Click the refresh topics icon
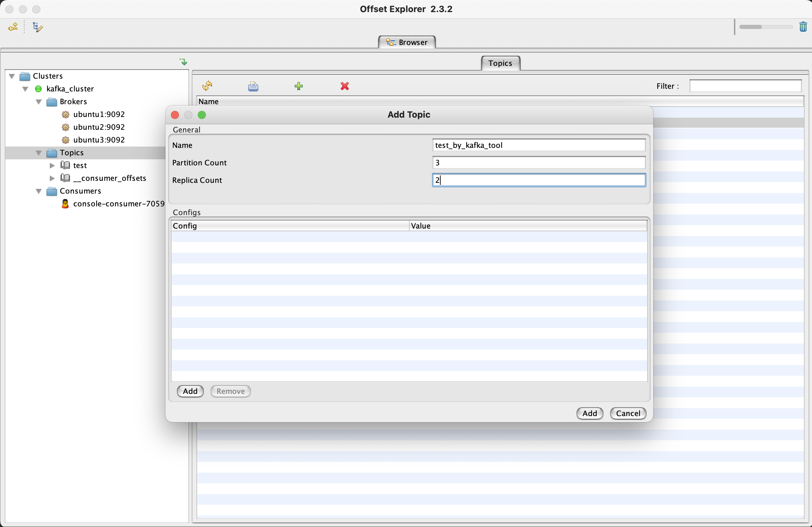 207,86
